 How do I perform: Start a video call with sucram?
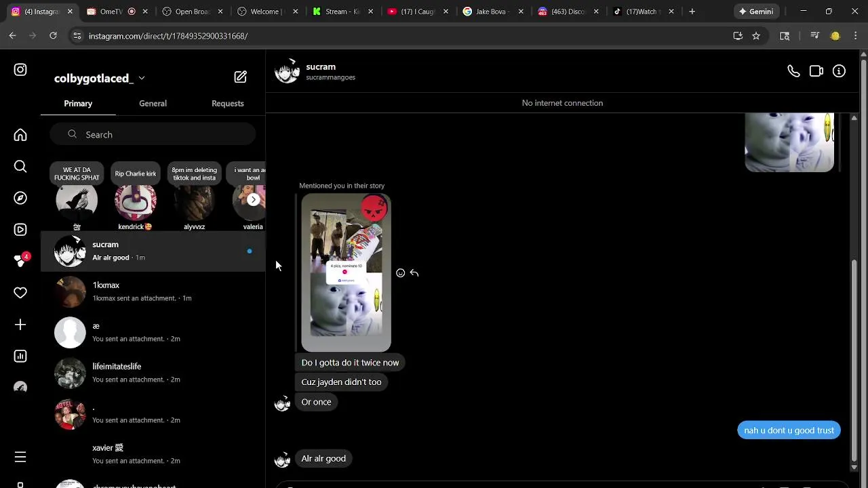(816, 71)
